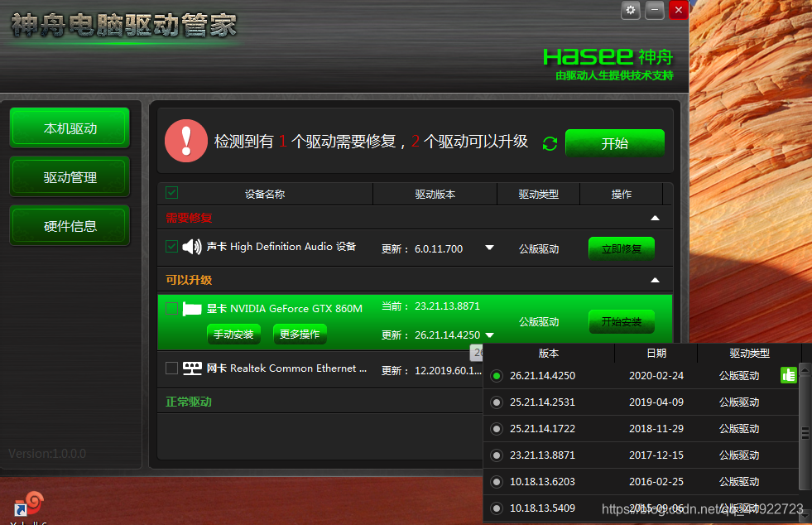This screenshot has width=812, height=525.
Task: Click the green thumbs-up recommended icon
Action: click(788, 375)
